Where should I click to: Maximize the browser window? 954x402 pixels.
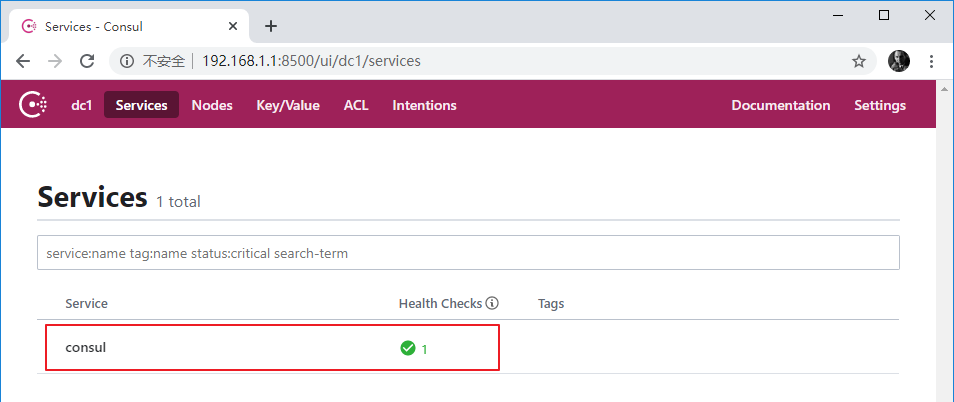(x=884, y=16)
